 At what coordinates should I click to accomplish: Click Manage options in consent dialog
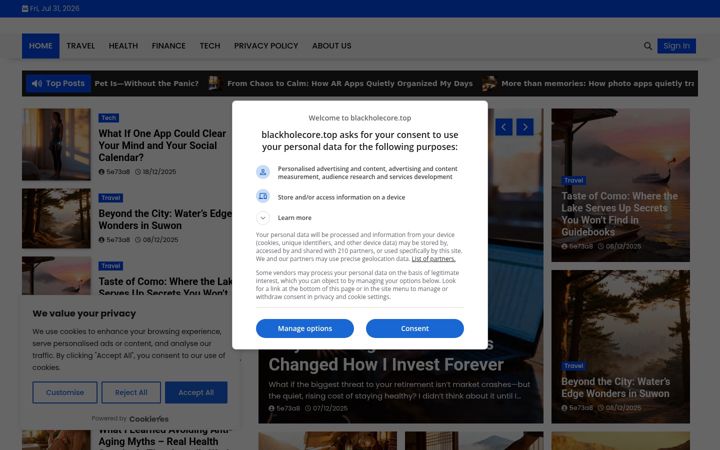pyautogui.click(x=305, y=328)
